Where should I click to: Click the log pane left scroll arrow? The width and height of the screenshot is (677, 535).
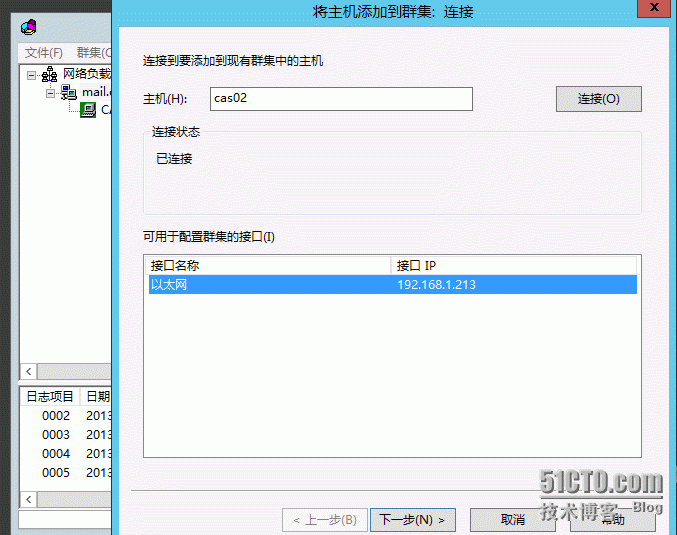point(28,500)
